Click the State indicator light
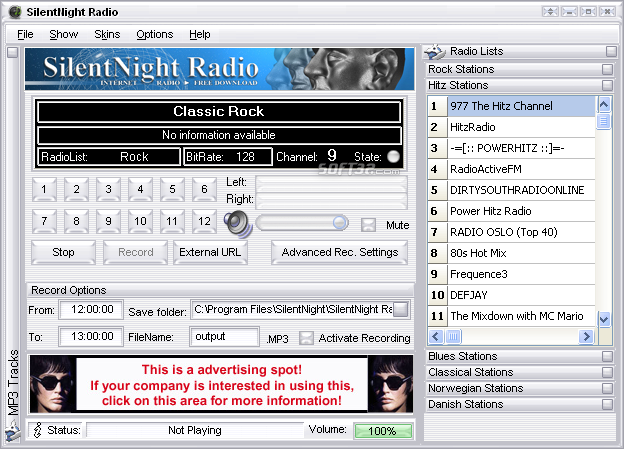 pos(394,157)
